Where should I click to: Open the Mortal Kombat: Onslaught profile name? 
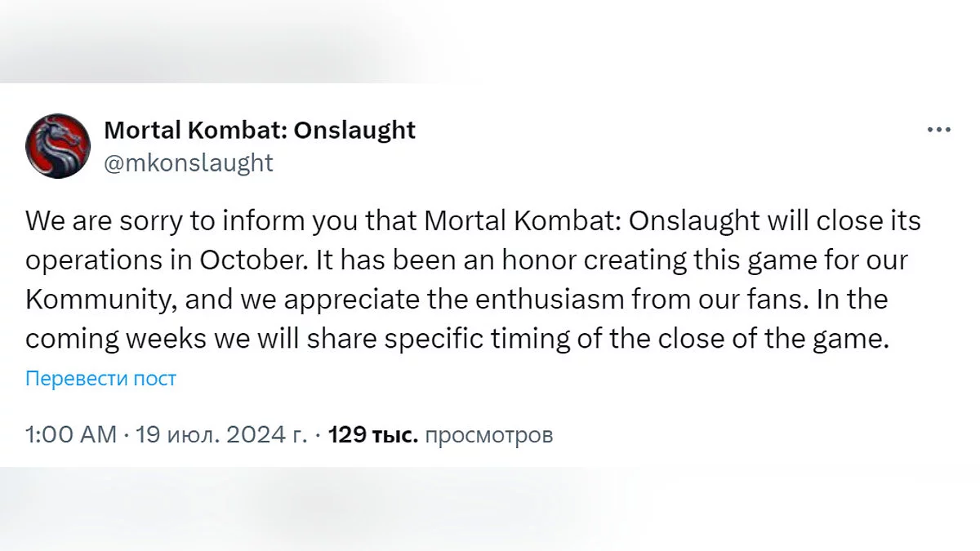coord(260,130)
